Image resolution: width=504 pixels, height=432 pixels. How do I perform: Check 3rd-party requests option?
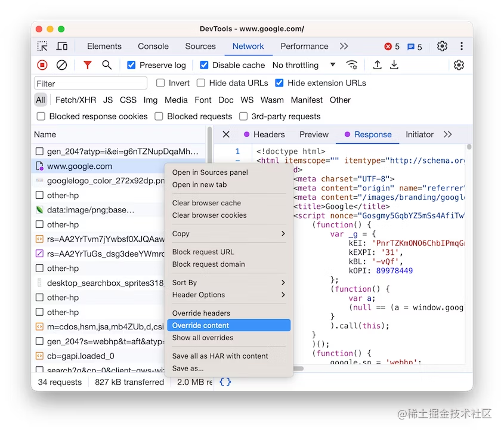(x=243, y=116)
